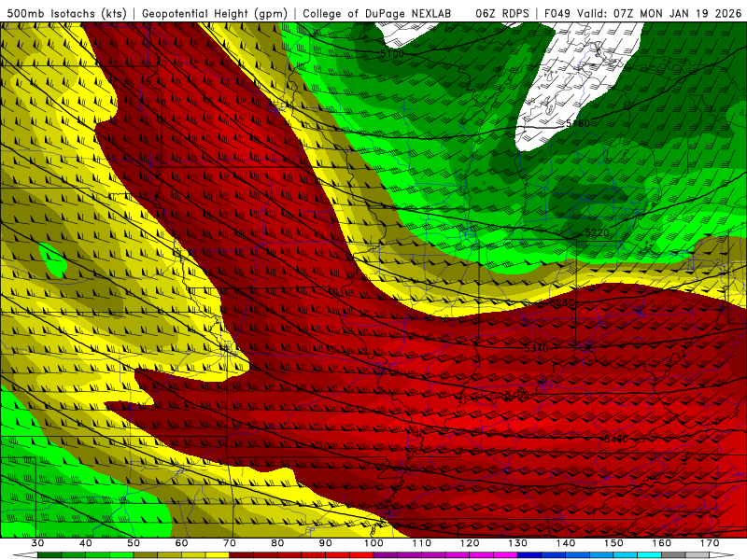Screen dimensions: 747x560
Task: Click the 150 value on the color scale
Action: point(614,543)
